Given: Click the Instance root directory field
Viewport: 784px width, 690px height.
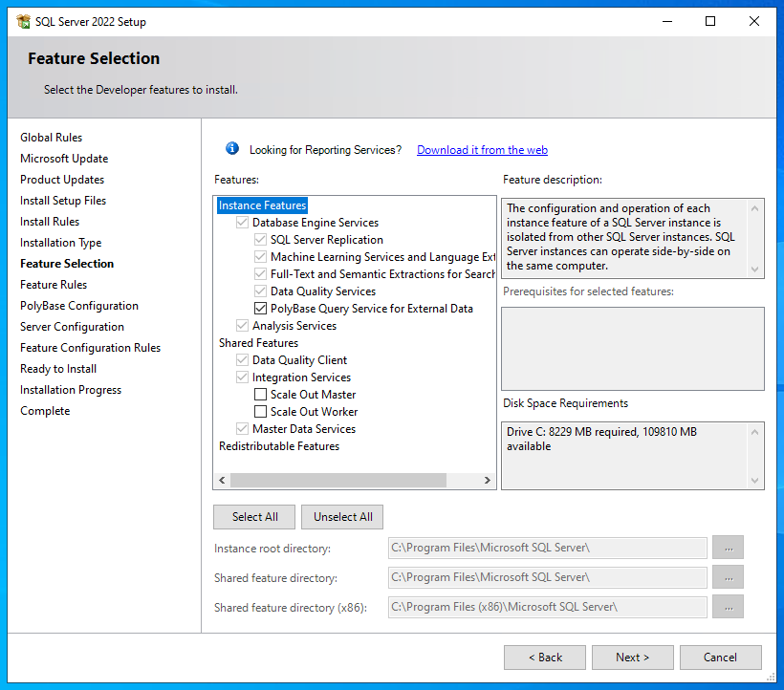Looking at the screenshot, I should [x=548, y=548].
